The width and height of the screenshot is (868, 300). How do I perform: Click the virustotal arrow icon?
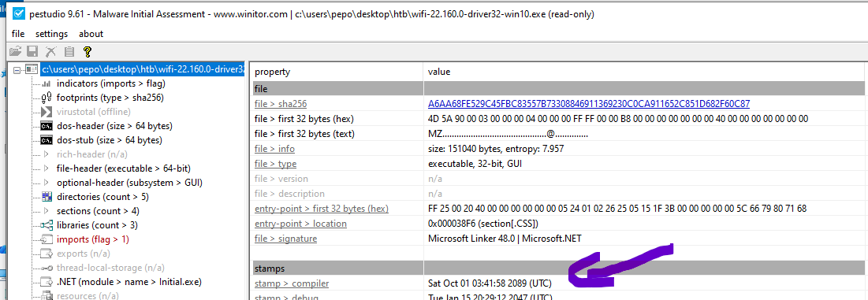pyautogui.click(x=47, y=112)
